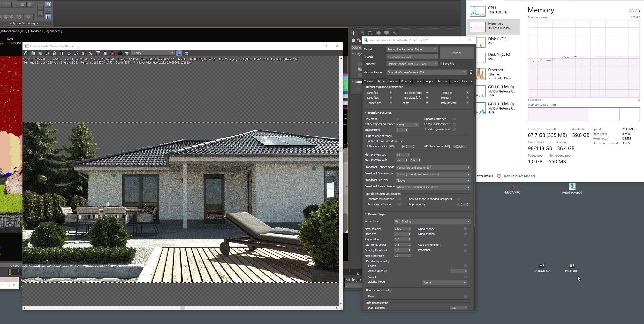
Task: Pause rendering in Octane viewport toolbar
Action: 62,53
